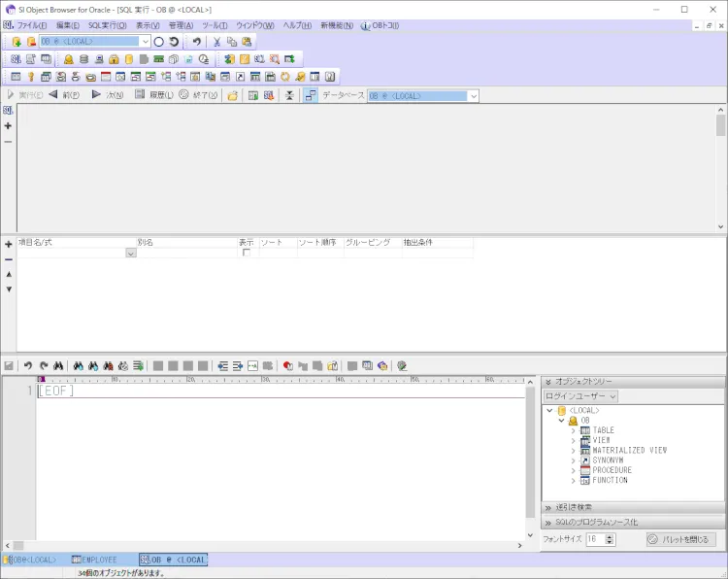
Task: Click the user management person icon
Action: 69,59
